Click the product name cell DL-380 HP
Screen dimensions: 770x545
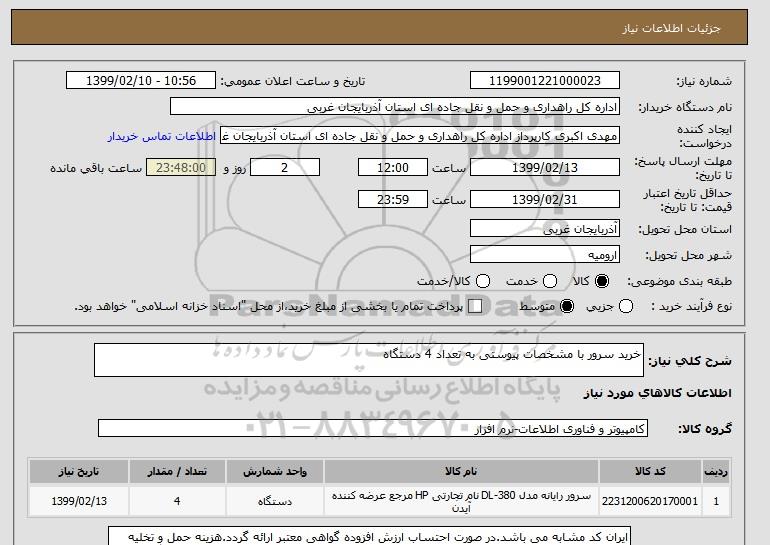(x=461, y=501)
